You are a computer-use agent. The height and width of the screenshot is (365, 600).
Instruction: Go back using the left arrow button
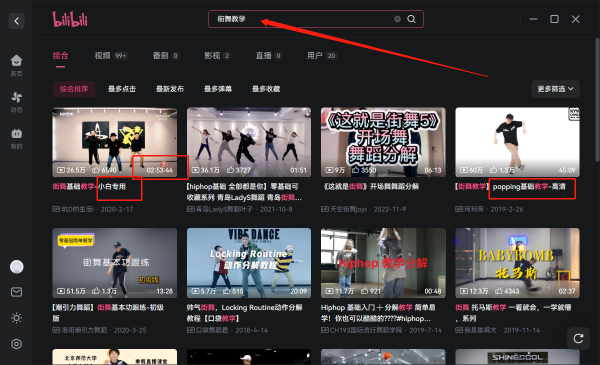click(16, 21)
